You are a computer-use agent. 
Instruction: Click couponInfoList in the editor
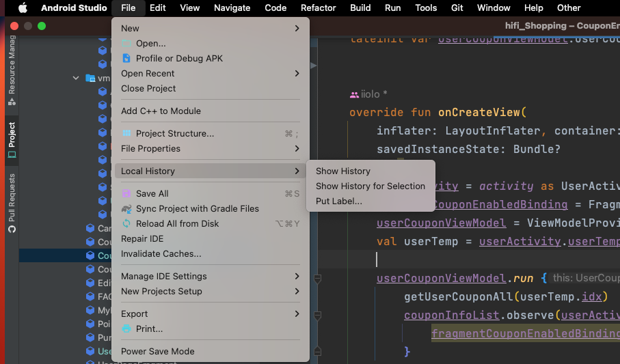tap(452, 316)
